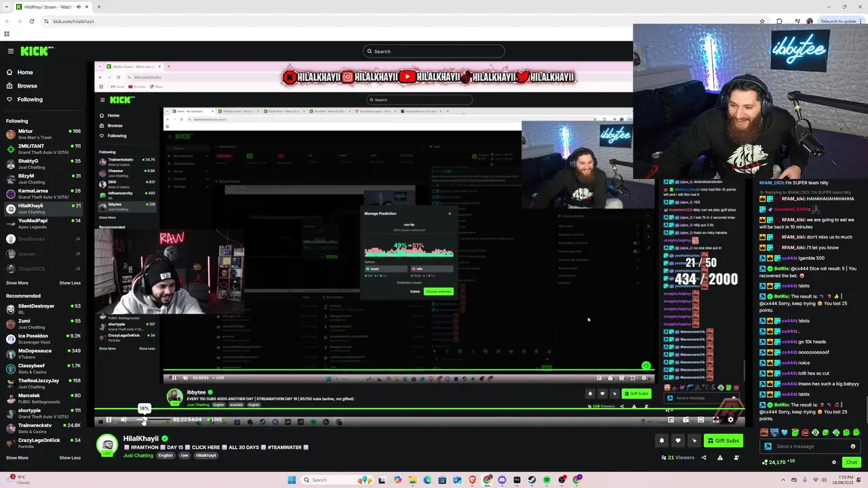Click the English tag
The height and width of the screenshot is (488, 868).
tap(165, 455)
